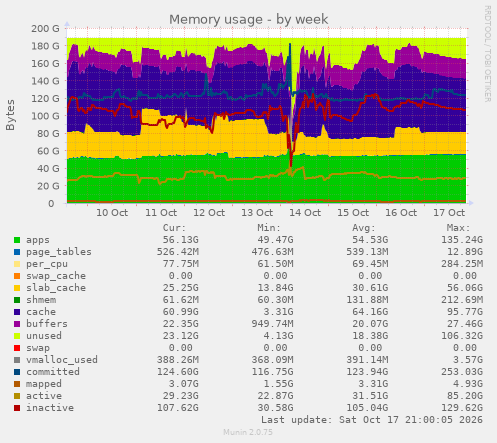Click the 'vmalloc_used' legend label

click(x=62, y=360)
